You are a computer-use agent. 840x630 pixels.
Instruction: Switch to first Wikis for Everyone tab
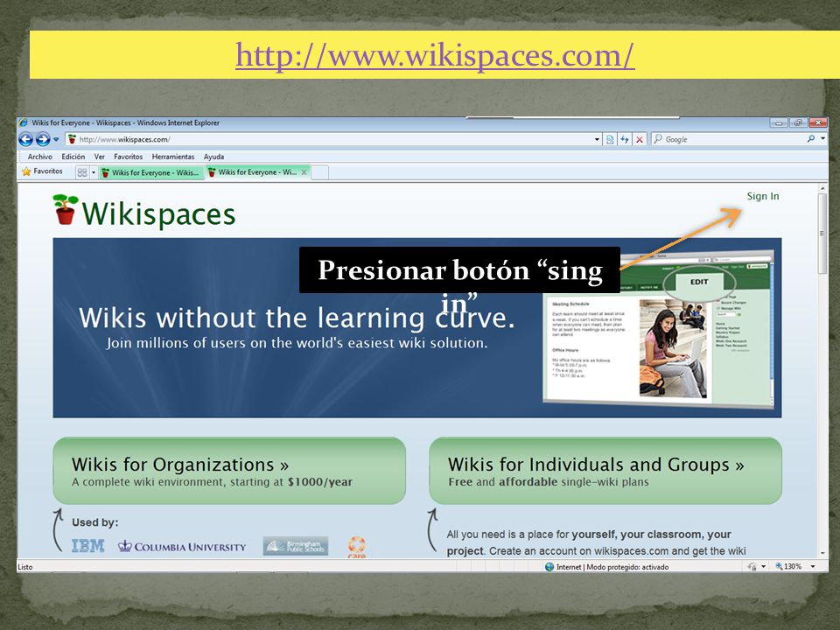(x=151, y=172)
